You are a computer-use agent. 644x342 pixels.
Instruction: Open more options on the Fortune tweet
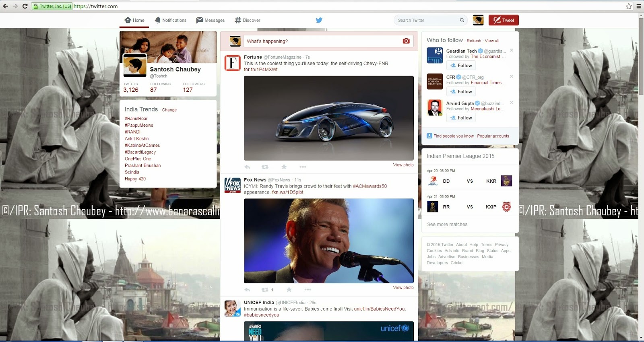point(303,167)
